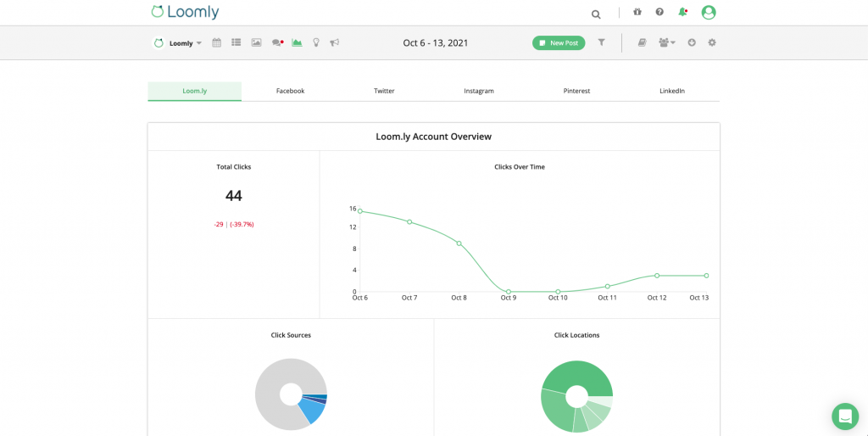Switch to the LinkedIn tab
Viewport: 868px width, 436px height.
tap(672, 92)
